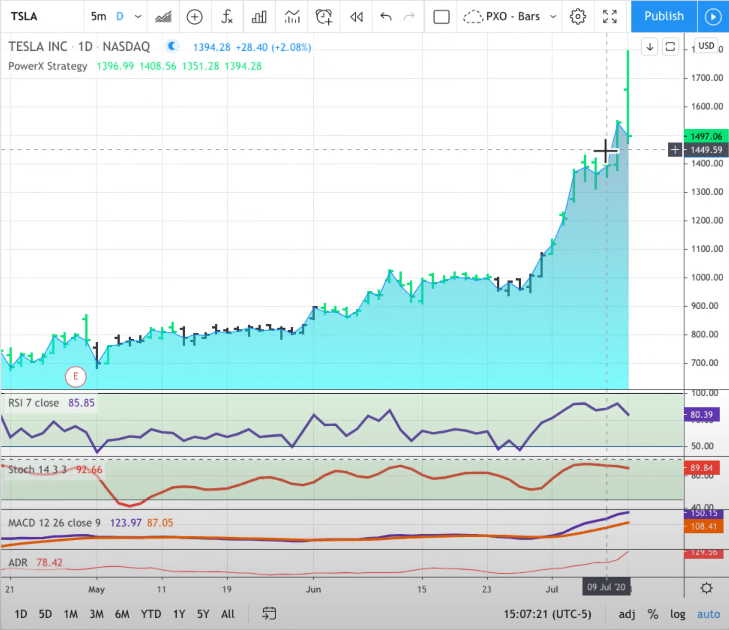Open chart settings gear in top toolbar
Screen dimensions: 729x630
[x=578, y=17]
